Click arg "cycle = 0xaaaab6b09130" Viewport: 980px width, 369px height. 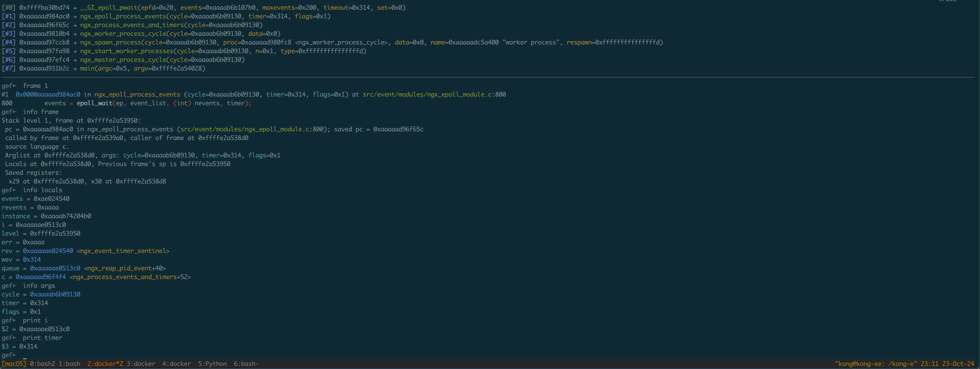tap(41, 294)
